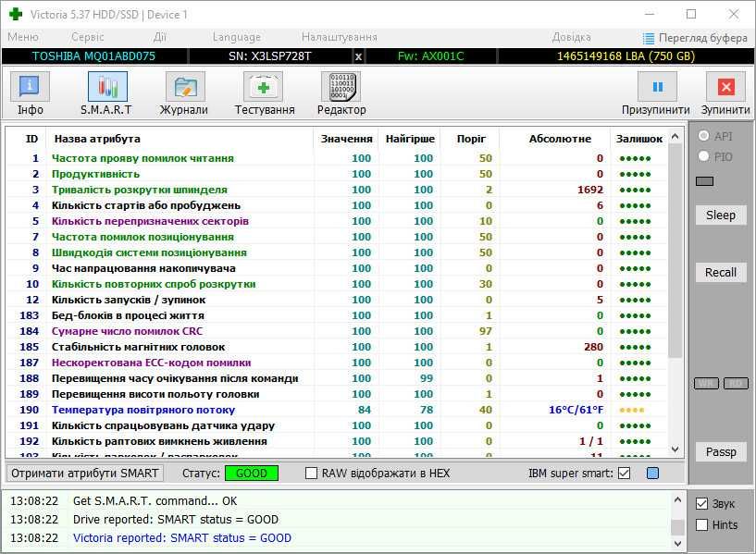Viewport: 756px width, 554px height.
Task: Click the ID column header
Action: point(31,139)
